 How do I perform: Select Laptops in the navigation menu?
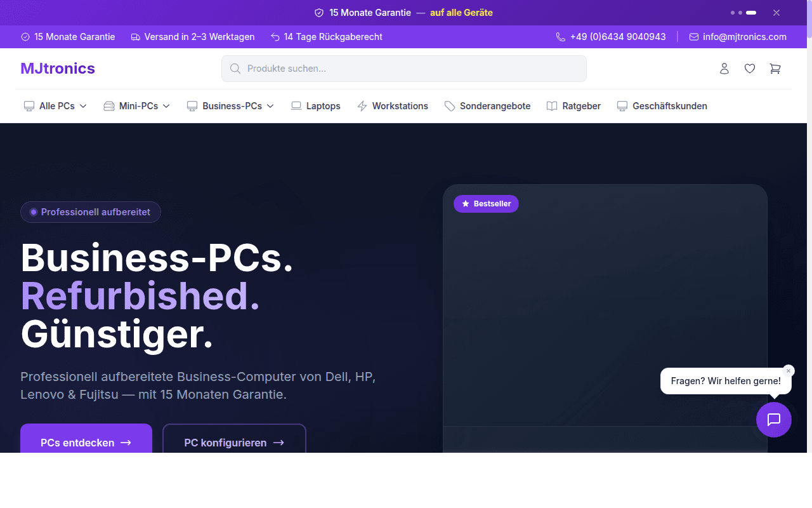(315, 105)
